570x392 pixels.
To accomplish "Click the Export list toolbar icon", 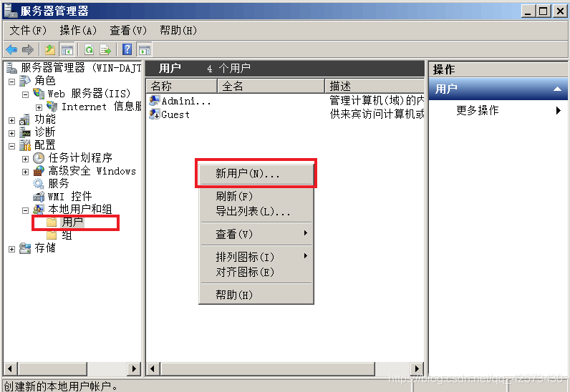I will (105, 49).
